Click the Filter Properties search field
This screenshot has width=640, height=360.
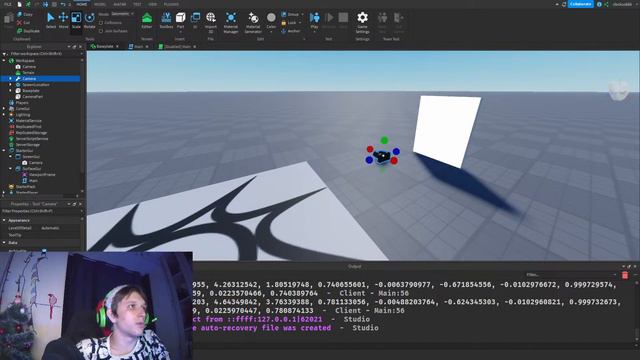[41, 211]
